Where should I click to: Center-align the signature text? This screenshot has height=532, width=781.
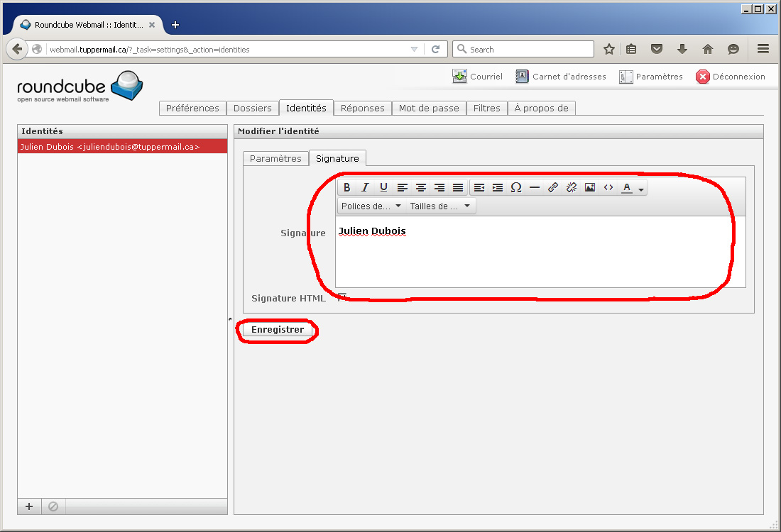[x=421, y=188]
